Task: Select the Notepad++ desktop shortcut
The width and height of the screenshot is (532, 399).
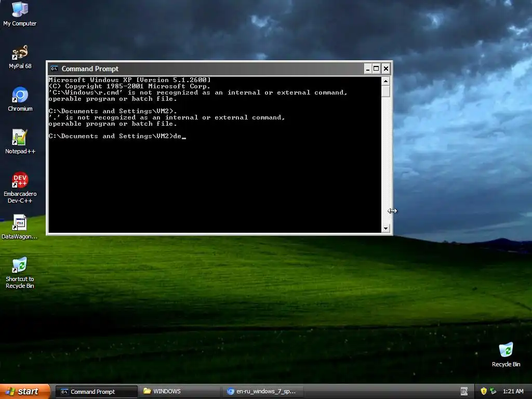Action: [x=20, y=142]
